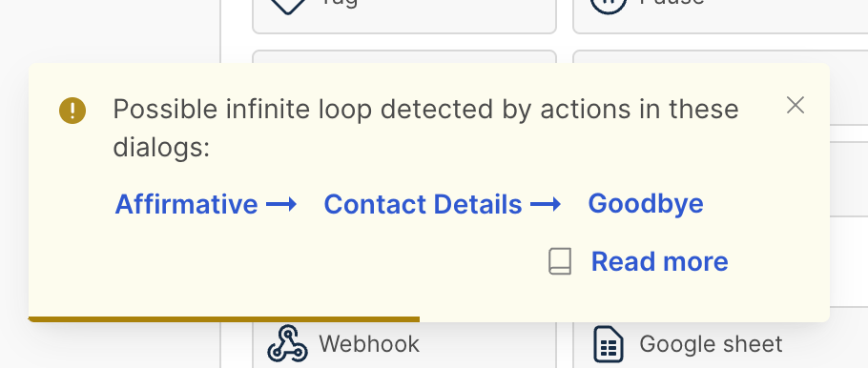The width and height of the screenshot is (868, 368).
Task: Open the Contact Details dialog link
Action: click(x=423, y=204)
